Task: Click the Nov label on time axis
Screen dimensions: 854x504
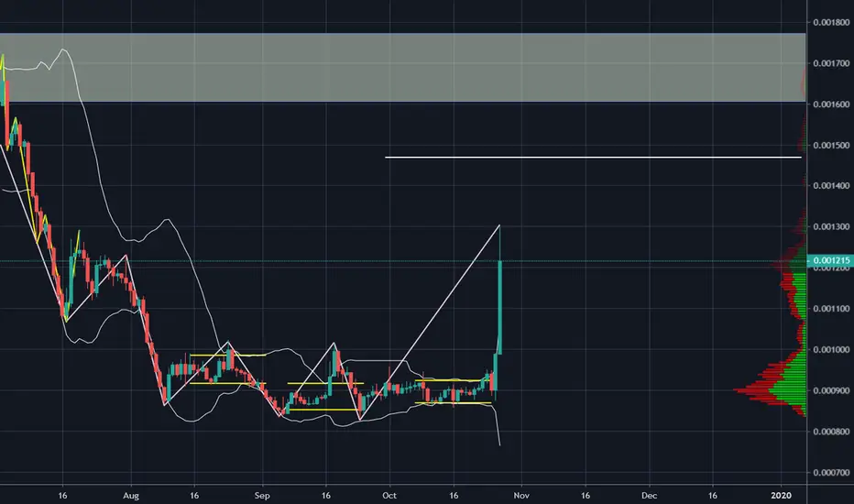Action: pyautogui.click(x=521, y=496)
